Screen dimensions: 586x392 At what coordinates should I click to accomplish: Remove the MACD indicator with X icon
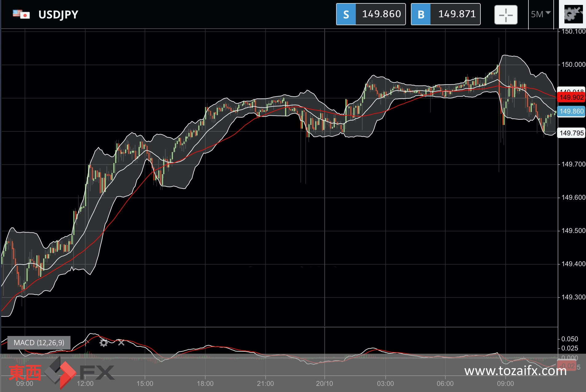(121, 342)
